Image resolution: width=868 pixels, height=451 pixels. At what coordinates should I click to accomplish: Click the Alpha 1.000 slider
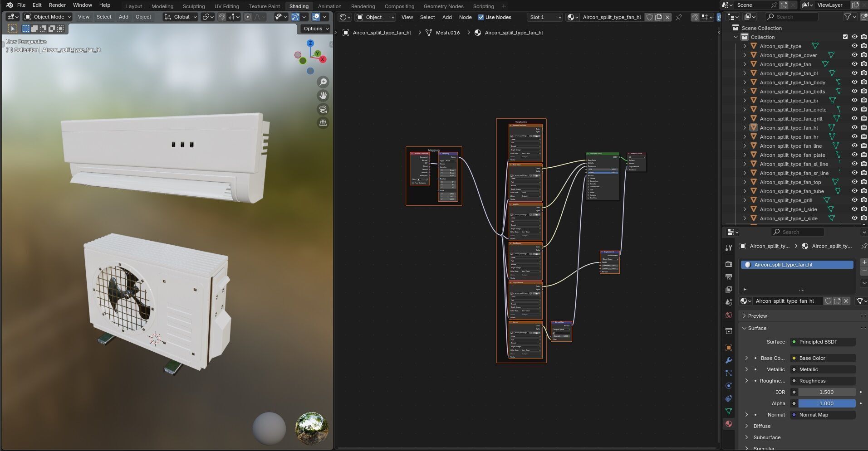(x=827, y=403)
